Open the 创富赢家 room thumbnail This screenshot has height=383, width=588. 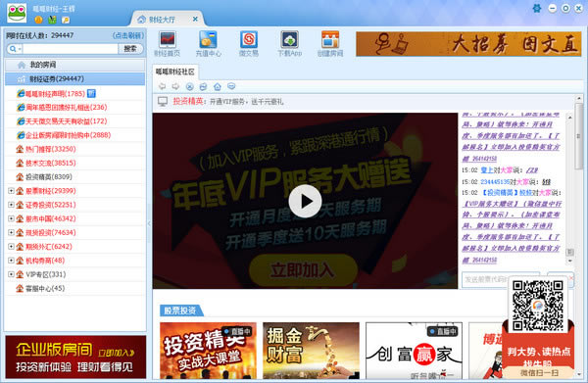click(414, 351)
